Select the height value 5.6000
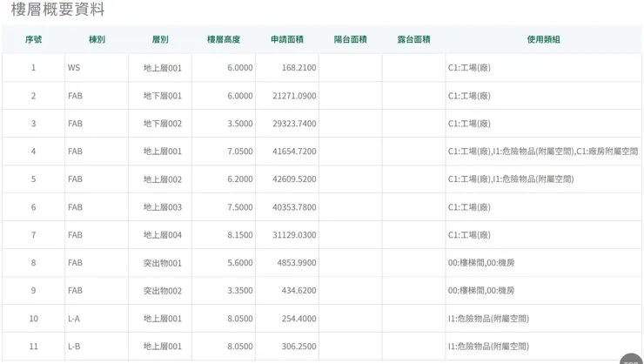The image size is (644, 364). (x=240, y=263)
